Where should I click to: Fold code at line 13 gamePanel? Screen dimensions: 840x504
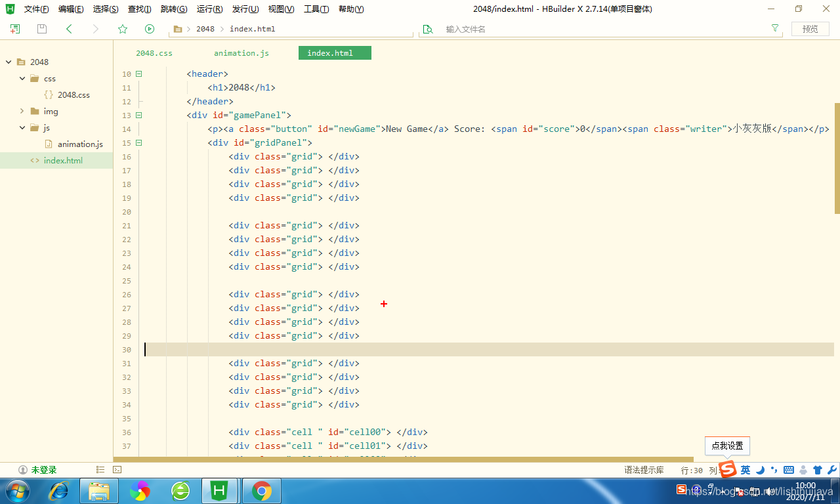(x=138, y=115)
